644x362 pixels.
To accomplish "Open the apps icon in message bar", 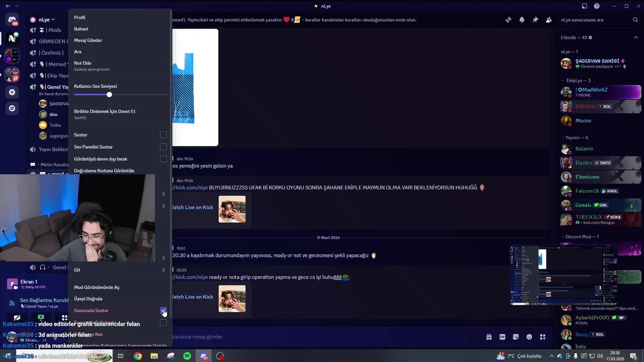I will pos(542,337).
